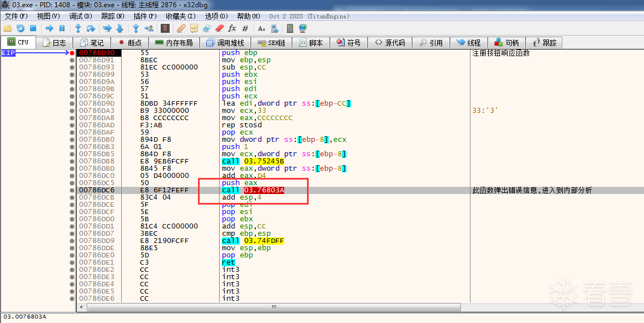Select the call 03.74FDFF instruction row
The image size is (644, 323).
coord(253,241)
